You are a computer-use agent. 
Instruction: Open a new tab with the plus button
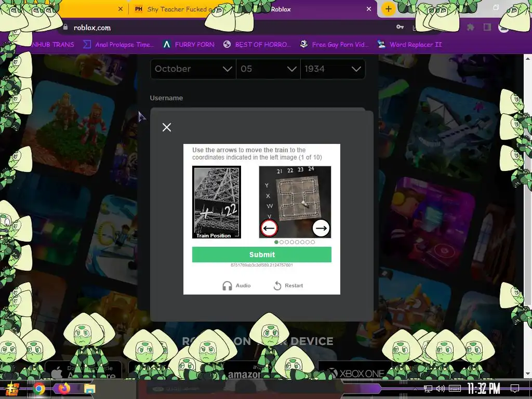(389, 9)
